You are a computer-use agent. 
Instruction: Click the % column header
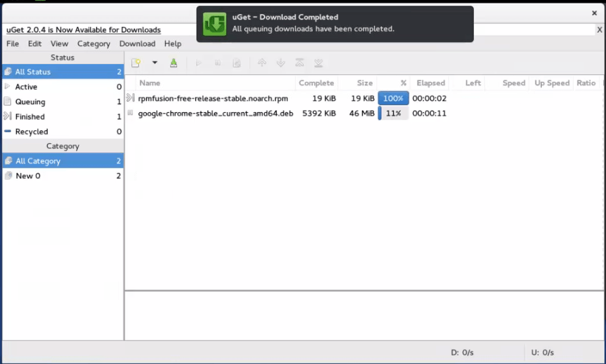click(393, 83)
